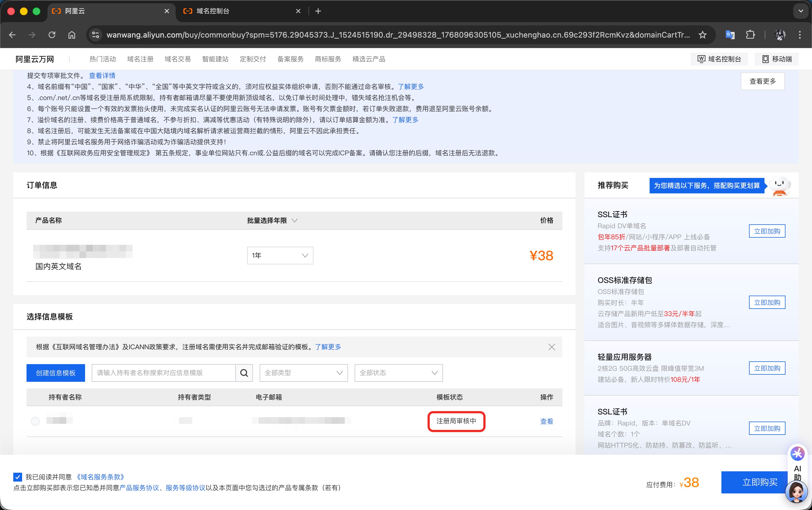The image size is (812, 510).
Task: Open the 全部状态 filter dropdown
Action: [x=398, y=373]
